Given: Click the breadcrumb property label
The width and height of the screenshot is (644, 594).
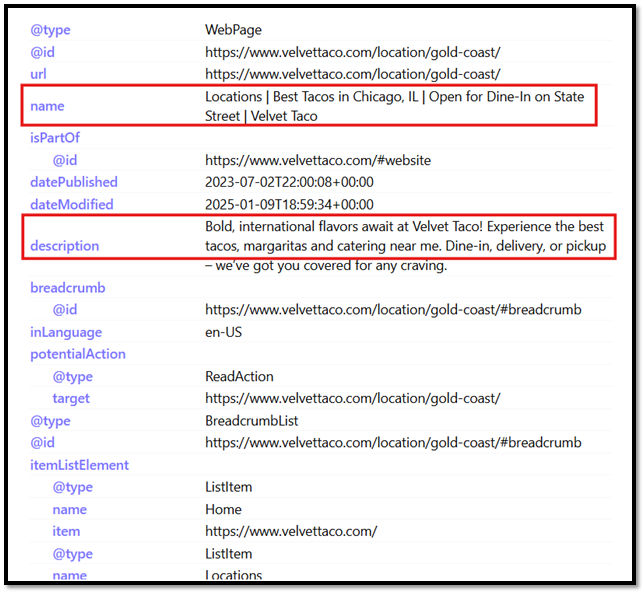Looking at the screenshot, I should point(68,288).
